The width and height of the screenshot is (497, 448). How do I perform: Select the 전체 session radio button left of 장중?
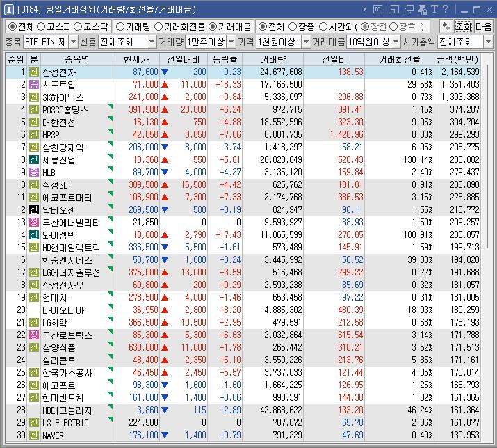click(x=263, y=26)
